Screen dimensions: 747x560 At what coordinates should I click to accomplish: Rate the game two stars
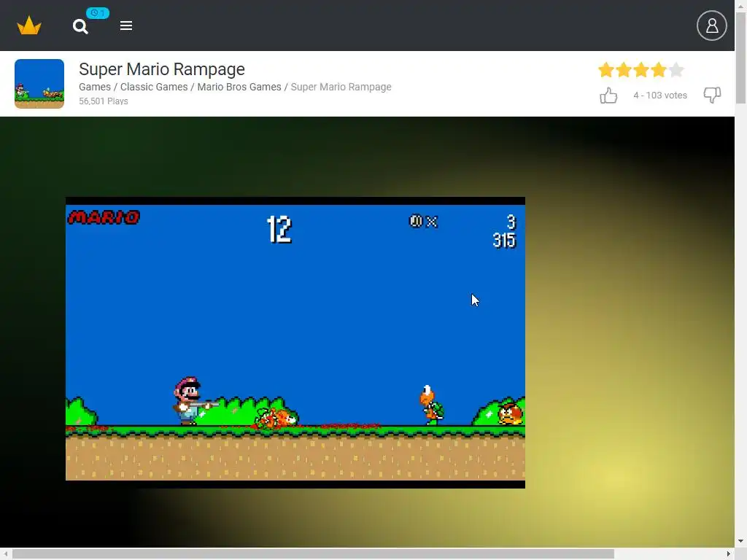coord(624,70)
